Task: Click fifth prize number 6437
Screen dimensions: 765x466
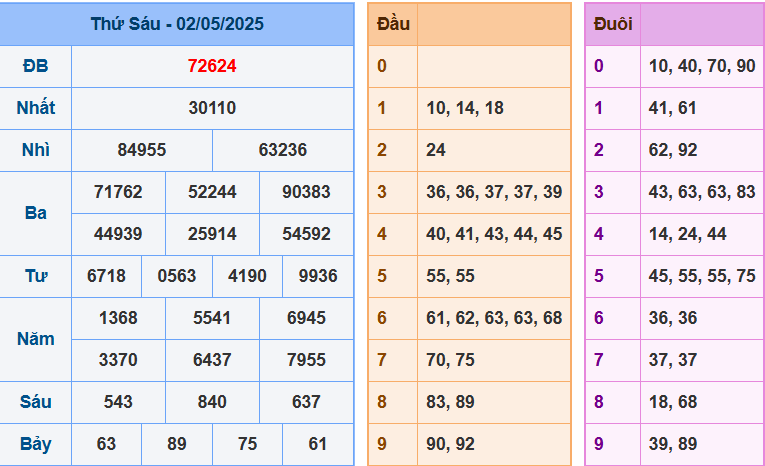Action: coord(212,360)
